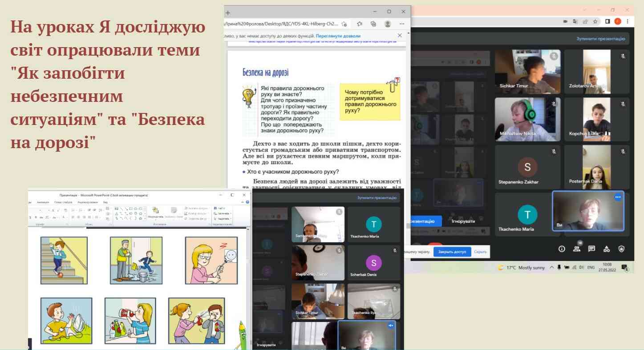Click the 'Ігнорувати' button
Viewport: 644px width, 350px height.
click(463, 221)
